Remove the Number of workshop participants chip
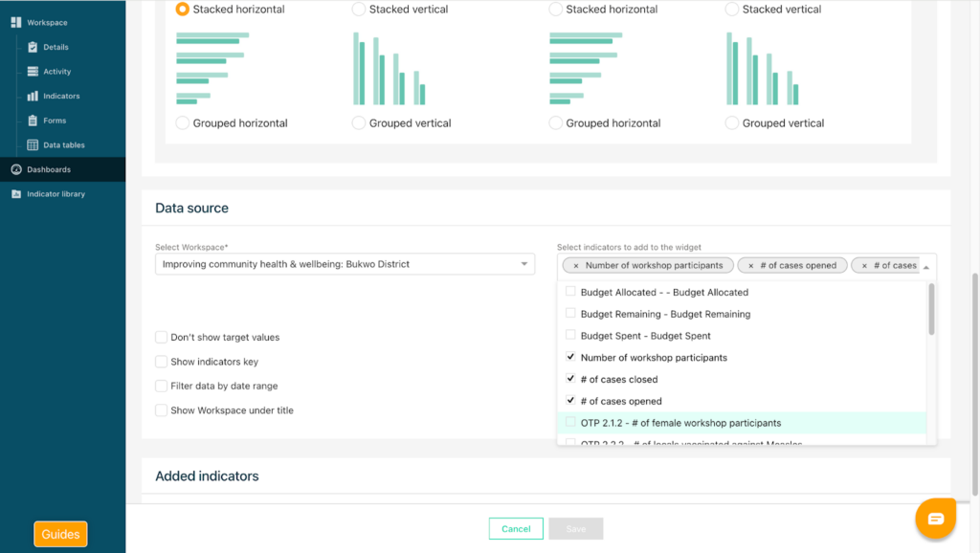980x553 pixels. click(x=575, y=266)
